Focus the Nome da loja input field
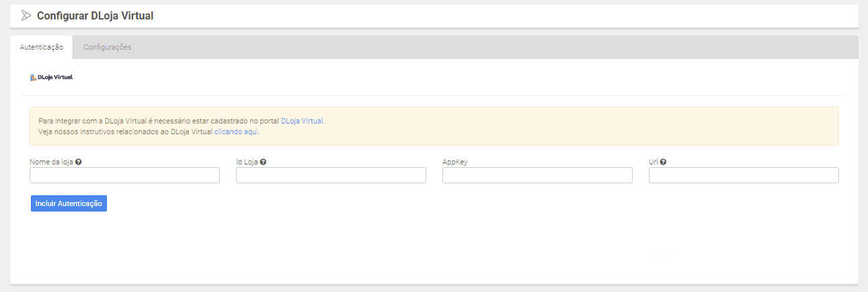868x292 pixels. coord(124,175)
